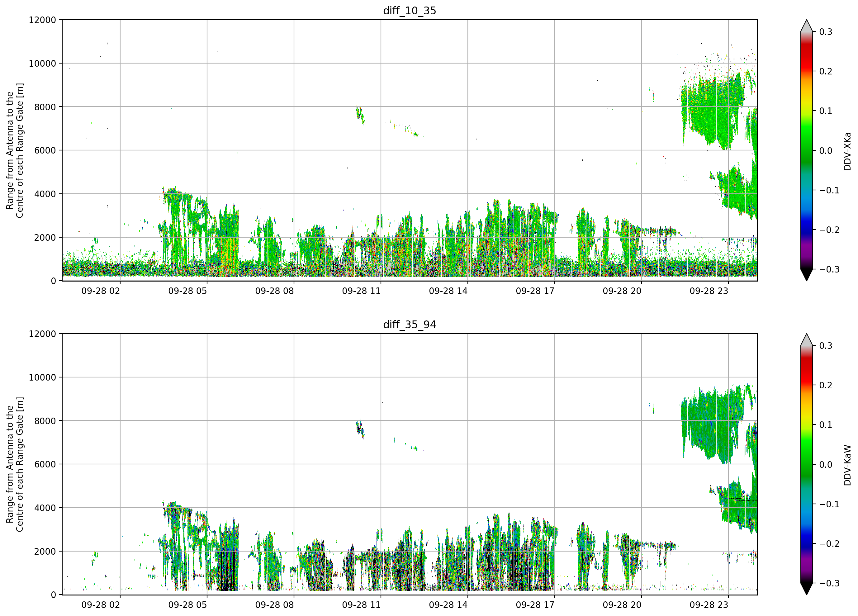Click x-tick '09-28 14' under diff_35_94
The image size is (858, 616).
[448, 605]
